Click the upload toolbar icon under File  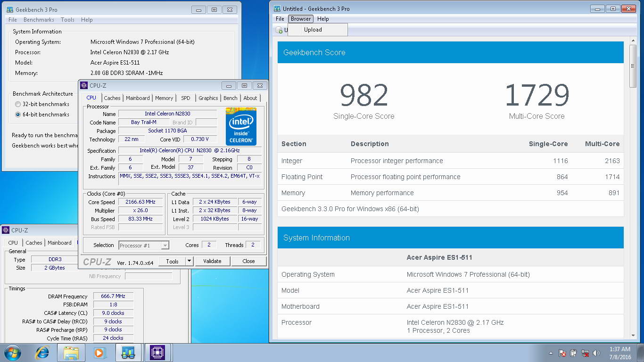[280, 30]
